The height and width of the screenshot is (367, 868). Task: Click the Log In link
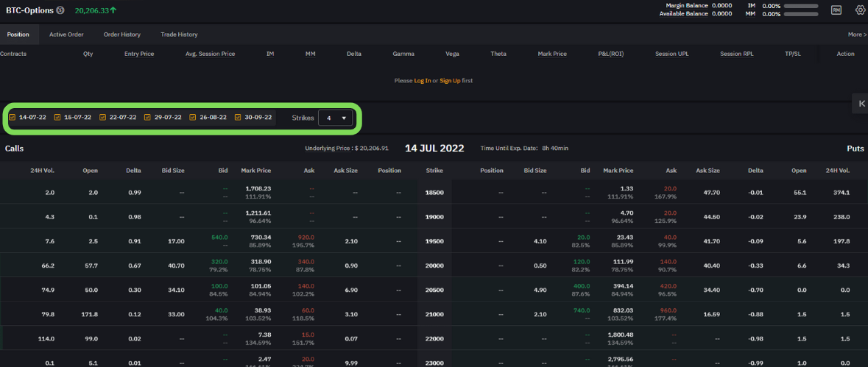(423, 81)
